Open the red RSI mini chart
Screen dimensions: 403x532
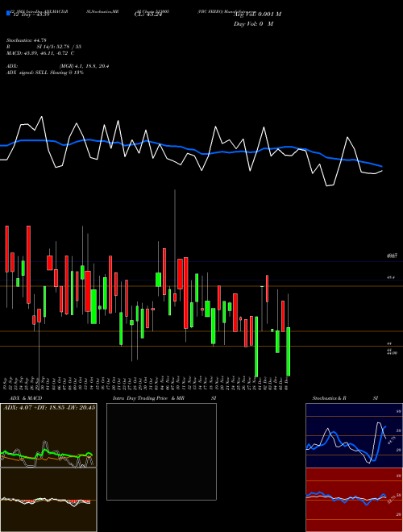tap(354, 500)
